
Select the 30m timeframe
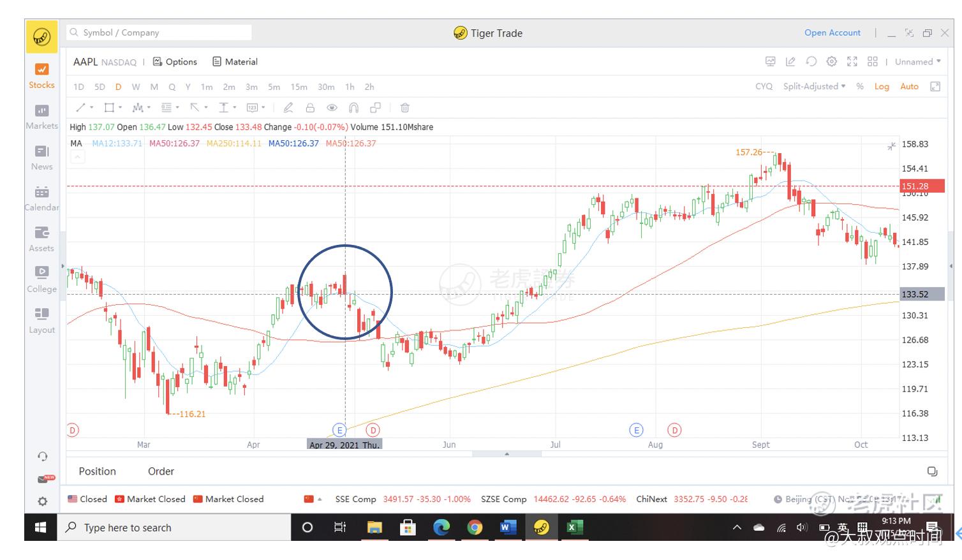pyautogui.click(x=326, y=87)
